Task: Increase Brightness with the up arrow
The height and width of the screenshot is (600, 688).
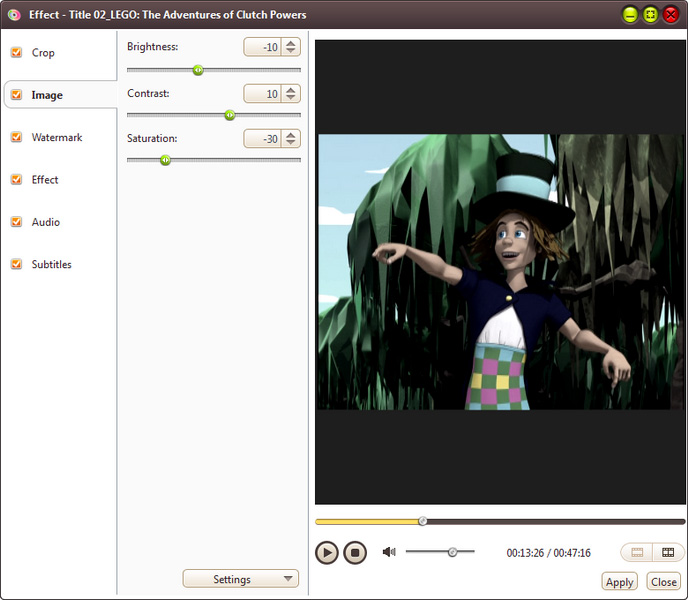Action: pos(291,43)
